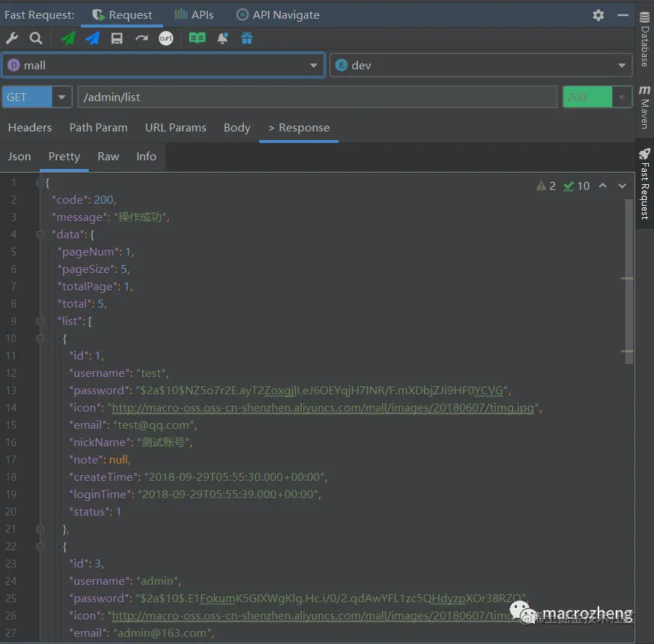Open the 200 status dropdown arrow
The width and height of the screenshot is (654, 644).
[622, 97]
